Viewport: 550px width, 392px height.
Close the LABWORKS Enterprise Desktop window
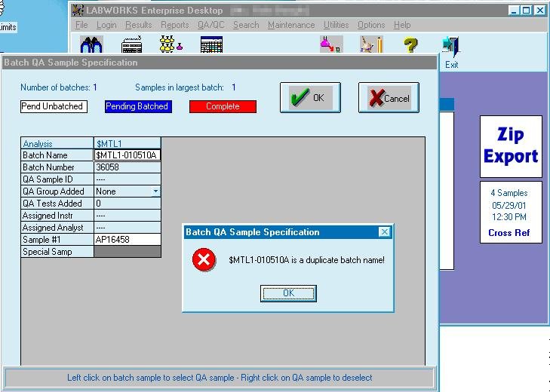click(539, 10)
